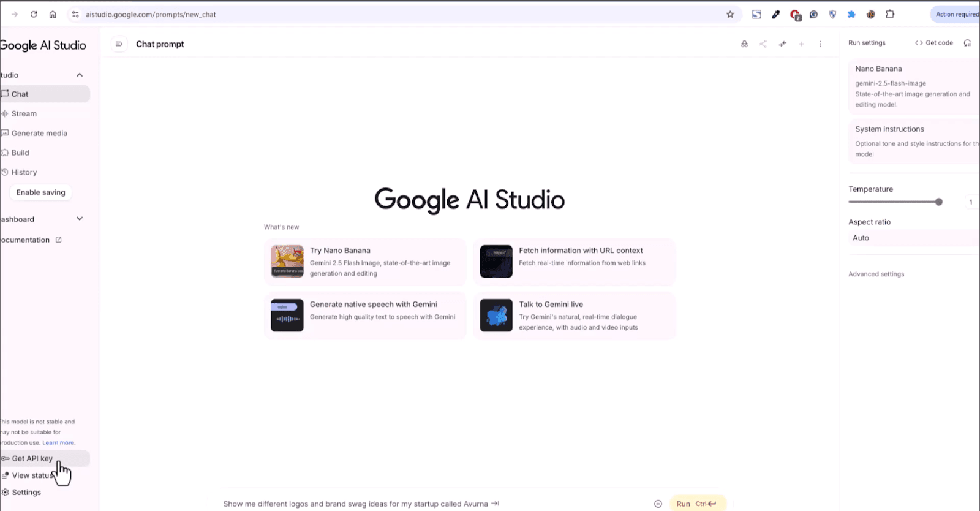The image size is (980, 511).
Task: Click Get code button
Action: click(934, 43)
